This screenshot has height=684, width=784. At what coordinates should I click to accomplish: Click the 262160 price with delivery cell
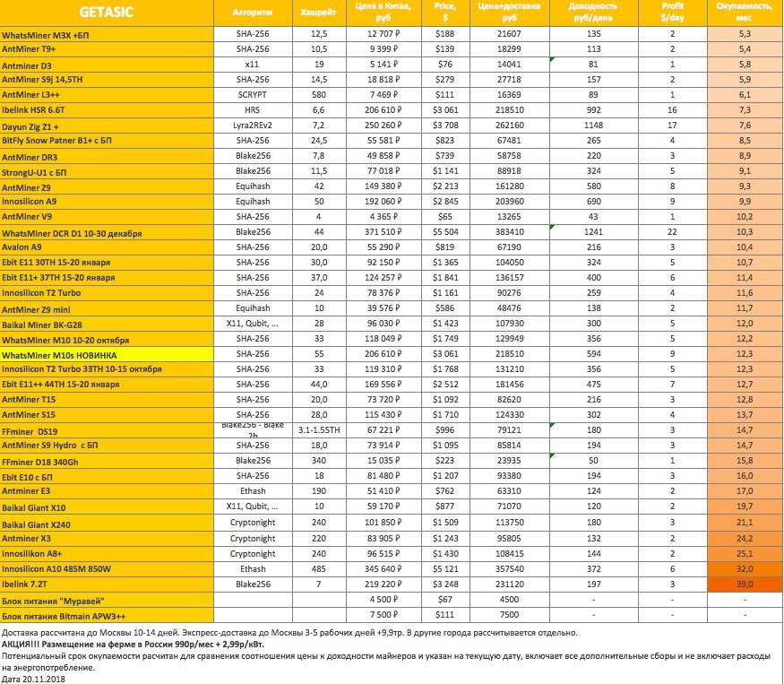510,126
